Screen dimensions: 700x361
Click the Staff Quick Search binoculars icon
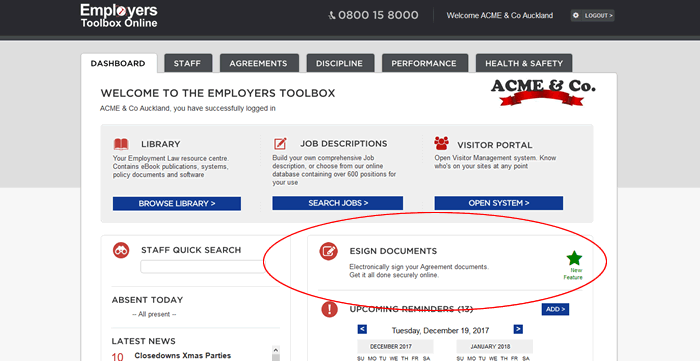coord(121,250)
